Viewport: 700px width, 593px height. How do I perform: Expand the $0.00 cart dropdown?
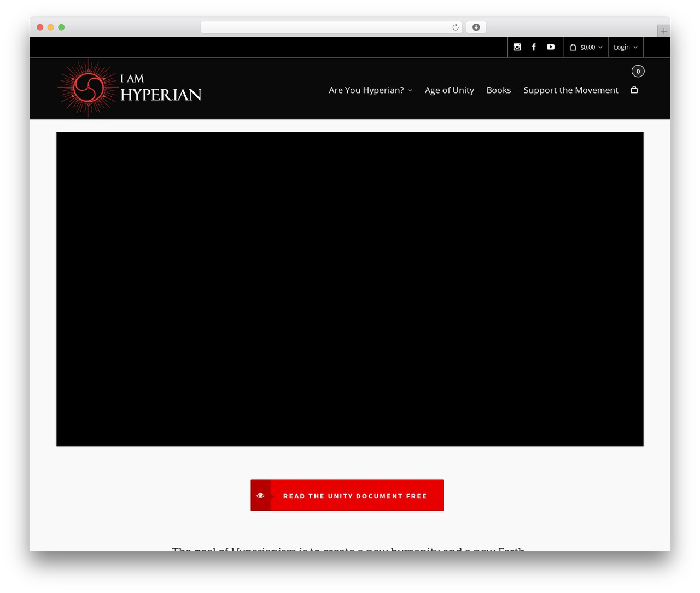(x=586, y=48)
